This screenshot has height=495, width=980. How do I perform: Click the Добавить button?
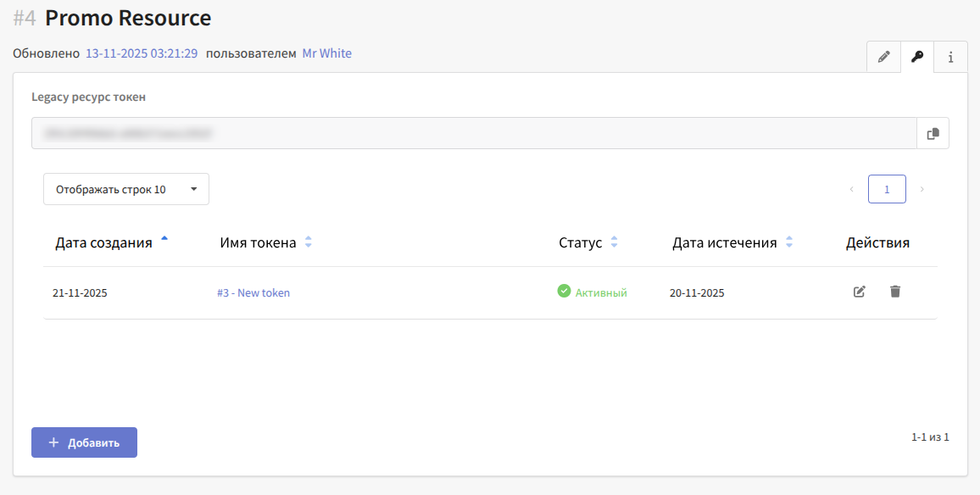(84, 442)
